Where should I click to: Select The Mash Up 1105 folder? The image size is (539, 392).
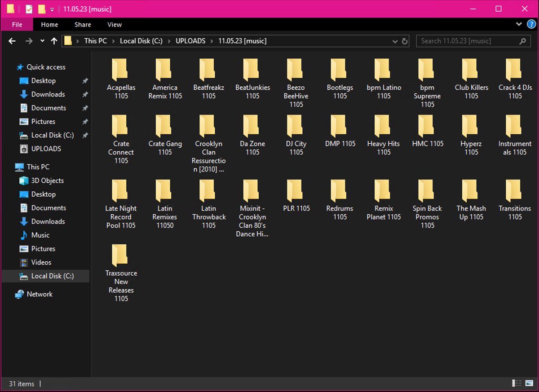(x=471, y=200)
